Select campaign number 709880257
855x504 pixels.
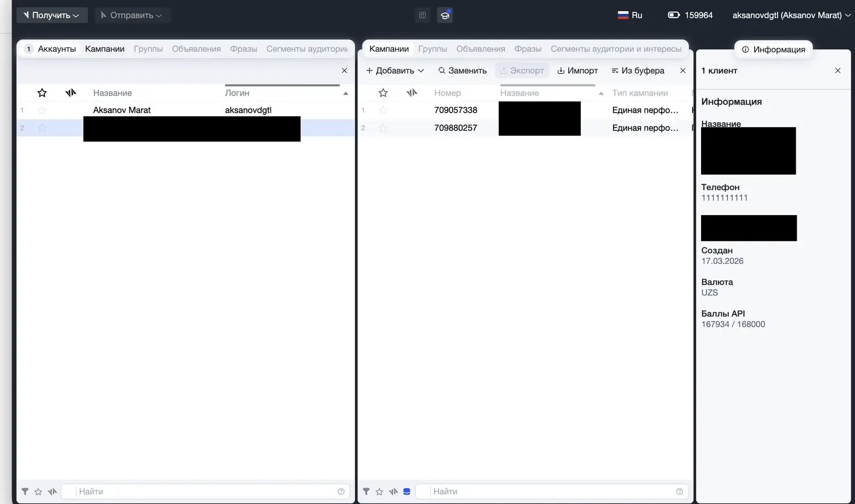455,128
